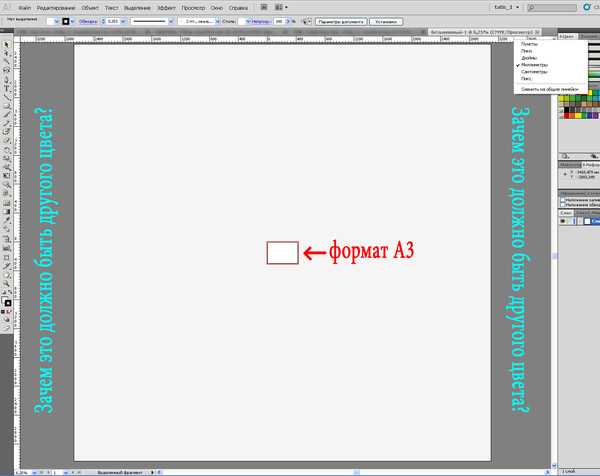600x476 pixels.
Task: Select the Pen tool
Action: pos(7,79)
